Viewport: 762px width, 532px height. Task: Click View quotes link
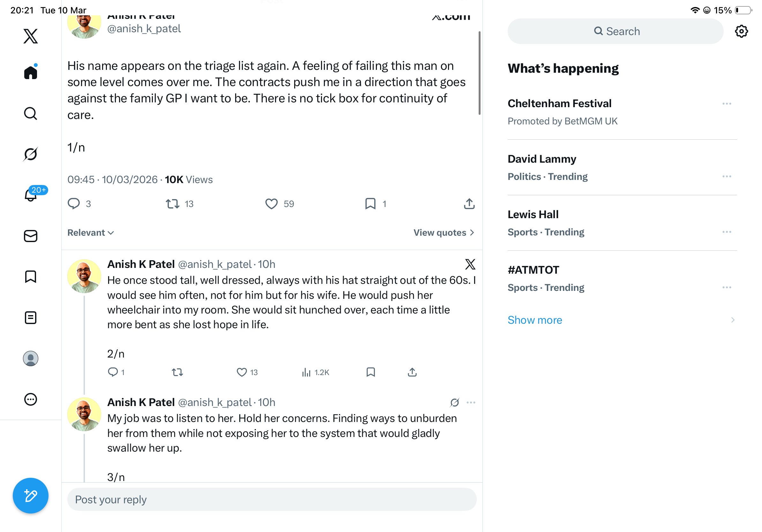coord(444,233)
